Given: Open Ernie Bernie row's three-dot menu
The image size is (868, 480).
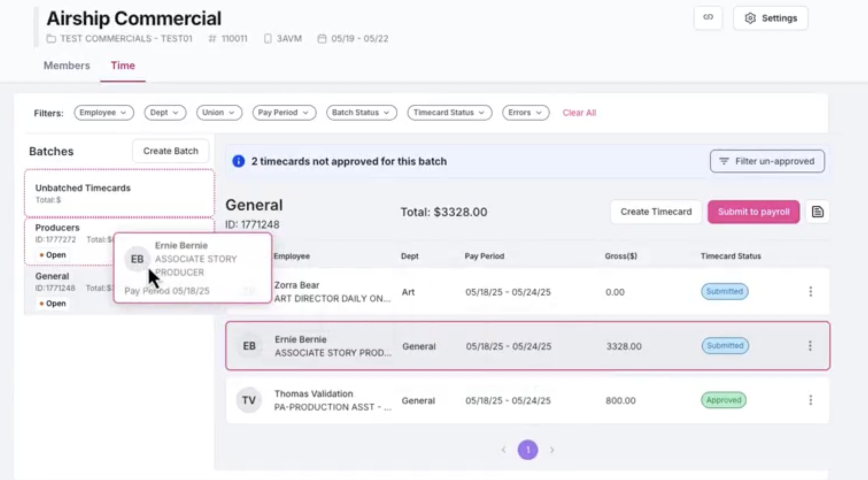Looking at the screenshot, I should (x=810, y=346).
